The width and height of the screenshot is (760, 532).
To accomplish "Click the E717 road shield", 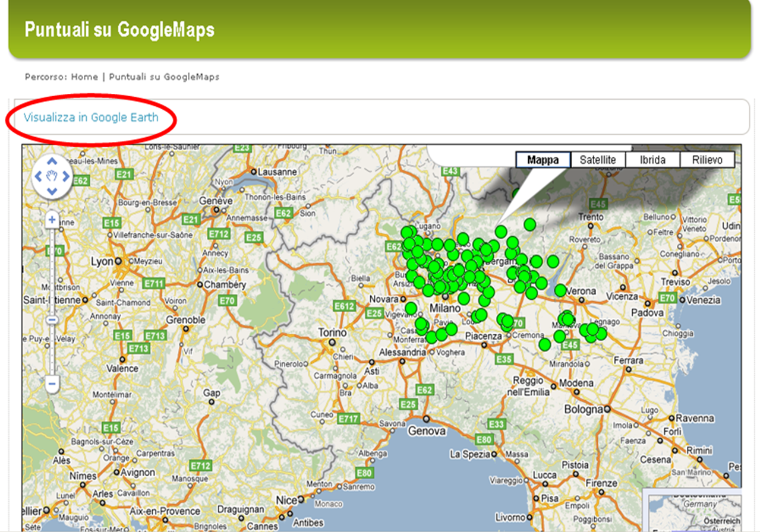I will pyautogui.click(x=348, y=419).
